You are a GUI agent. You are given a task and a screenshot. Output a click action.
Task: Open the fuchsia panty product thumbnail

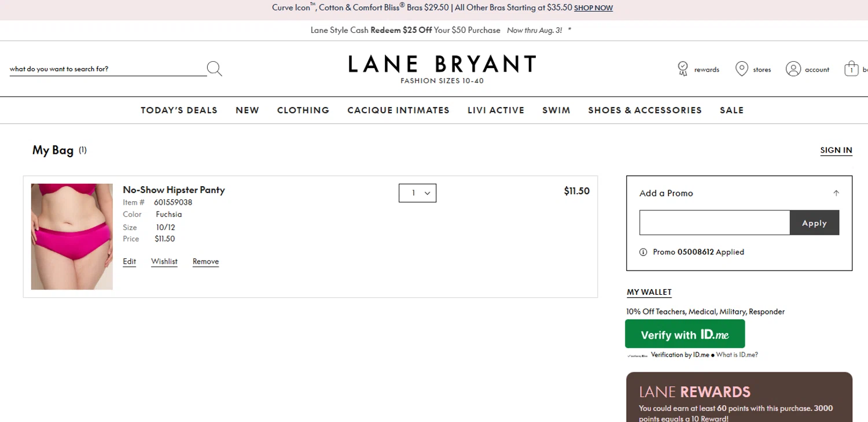(72, 236)
